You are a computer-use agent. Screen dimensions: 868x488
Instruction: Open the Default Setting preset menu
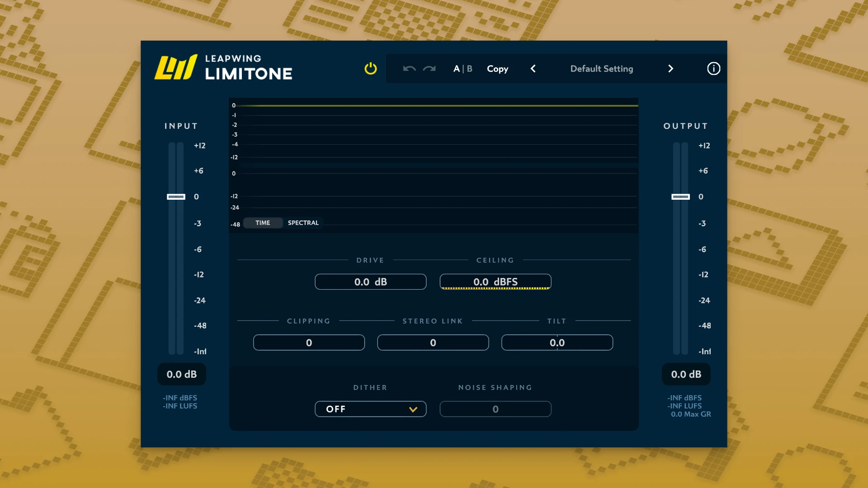click(x=602, y=69)
